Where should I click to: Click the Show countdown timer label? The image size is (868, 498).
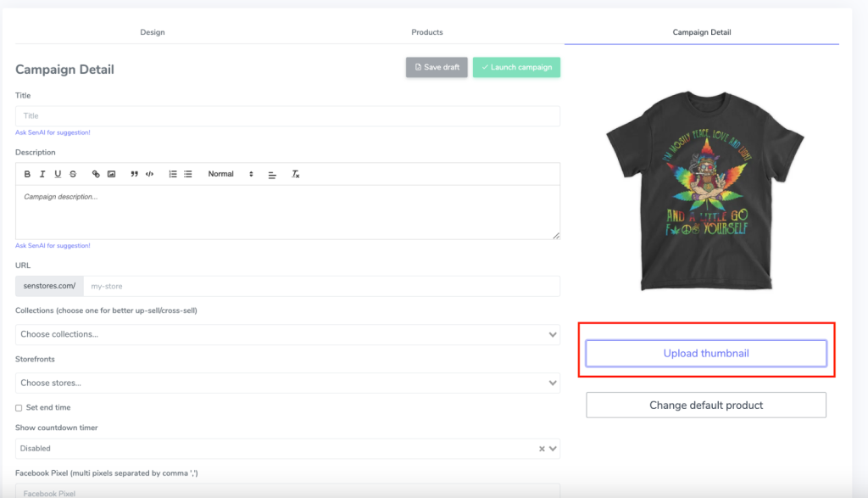[57, 428]
